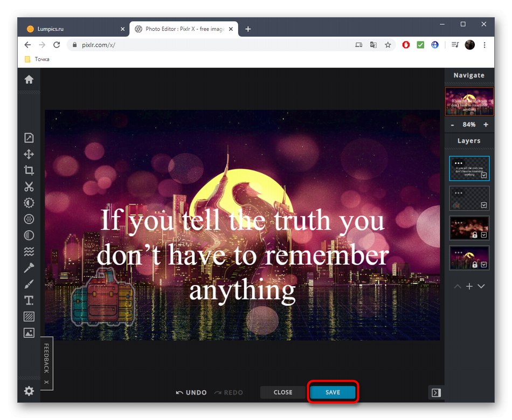The width and height of the screenshot is (512, 420).
Task: Open the red Opera-style extension
Action: click(406, 45)
